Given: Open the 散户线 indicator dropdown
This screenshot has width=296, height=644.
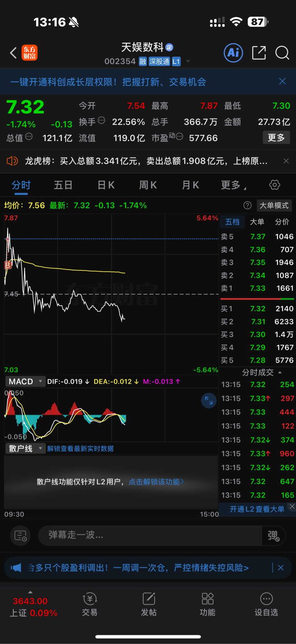Looking at the screenshot, I should coord(25,448).
